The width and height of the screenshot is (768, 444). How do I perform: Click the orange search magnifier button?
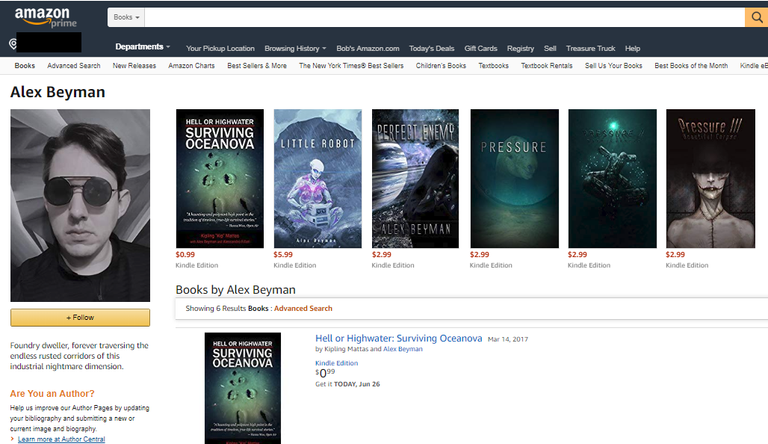(756, 18)
